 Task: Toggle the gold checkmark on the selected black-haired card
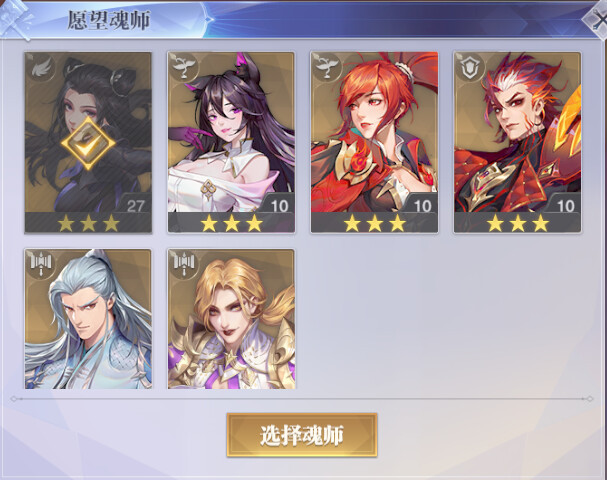88,144
